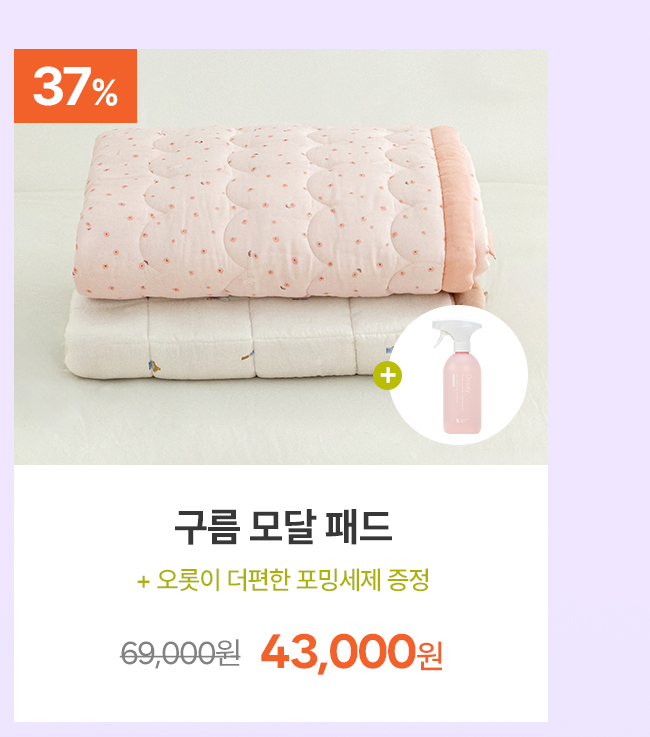Click the orange 37% discount badge

pos(75,86)
